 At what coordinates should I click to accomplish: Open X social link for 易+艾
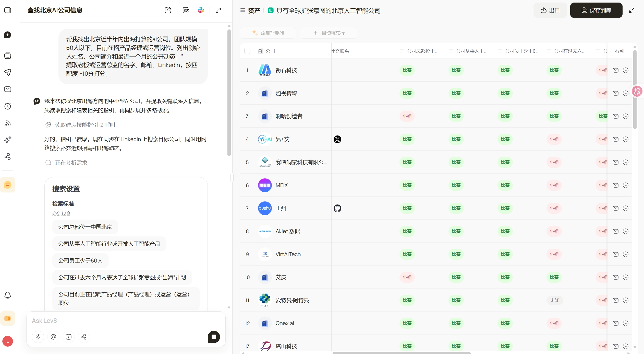(337, 139)
